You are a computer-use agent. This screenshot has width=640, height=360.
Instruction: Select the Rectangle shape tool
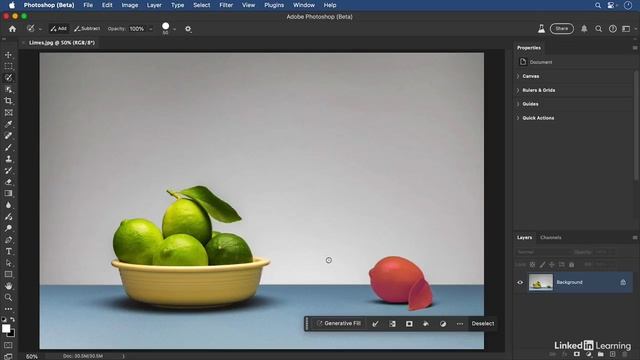(x=8, y=274)
